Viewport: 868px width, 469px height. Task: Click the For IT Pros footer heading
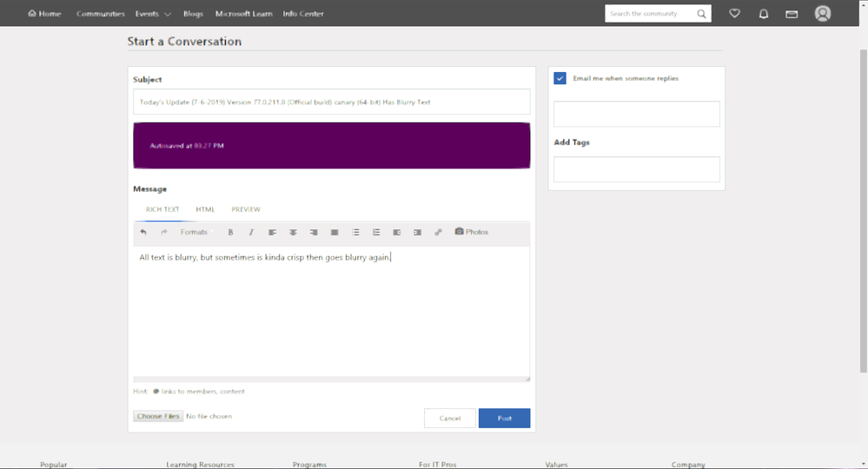pos(437,465)
